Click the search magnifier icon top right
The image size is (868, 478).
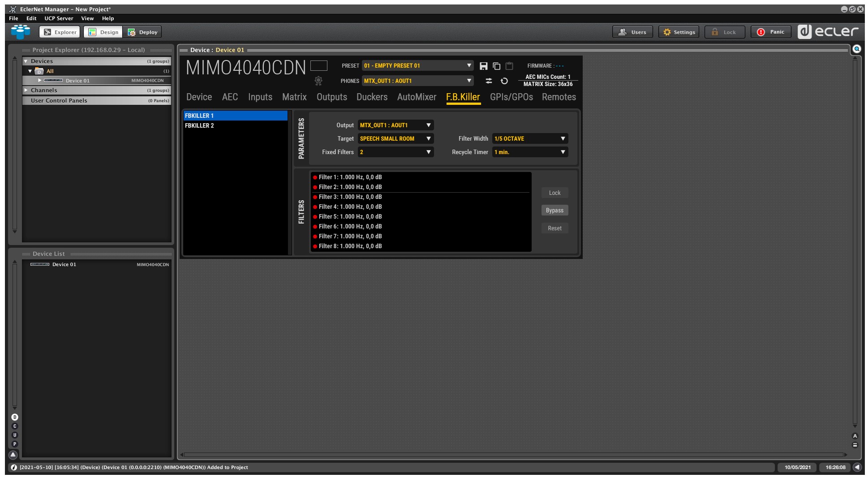[857, 49]
